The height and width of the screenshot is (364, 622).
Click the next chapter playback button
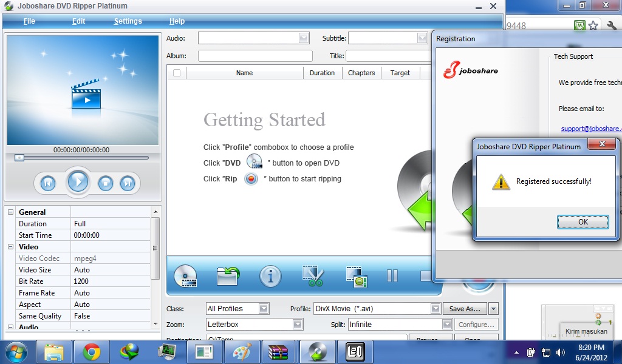coord(128,183)
